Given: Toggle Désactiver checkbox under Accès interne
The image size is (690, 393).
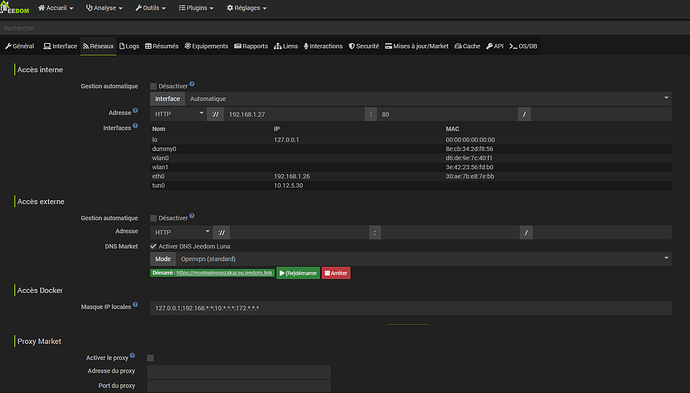Looking at the screenshot, I should click(153, 86).
